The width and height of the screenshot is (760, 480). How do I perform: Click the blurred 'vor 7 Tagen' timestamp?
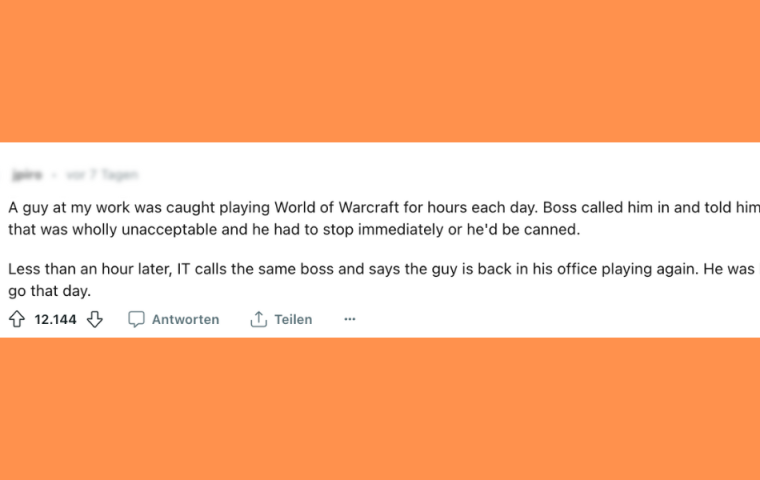click(102, 175)
